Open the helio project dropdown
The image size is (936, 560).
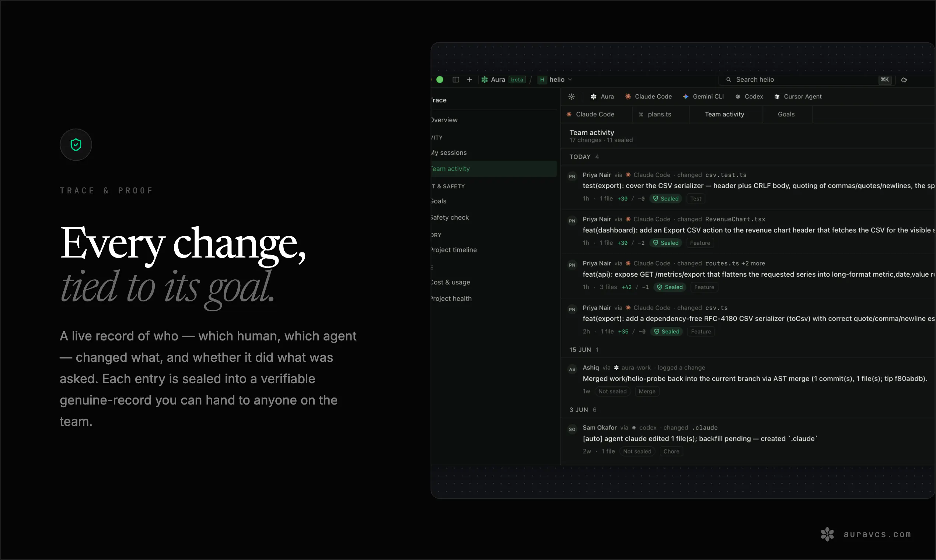click(x=560, y=80)
